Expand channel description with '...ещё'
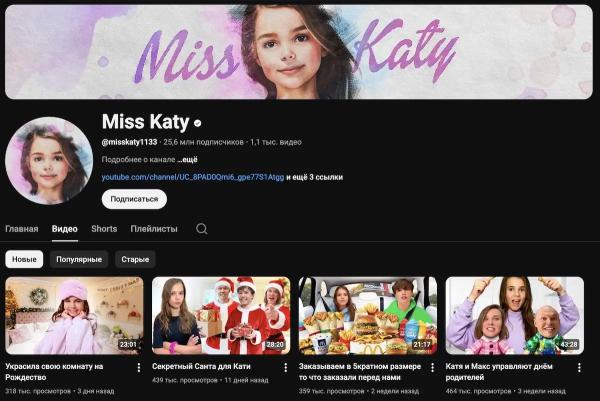Image resolution: width=600 pixels, height=401 pixels. (188, 159)
